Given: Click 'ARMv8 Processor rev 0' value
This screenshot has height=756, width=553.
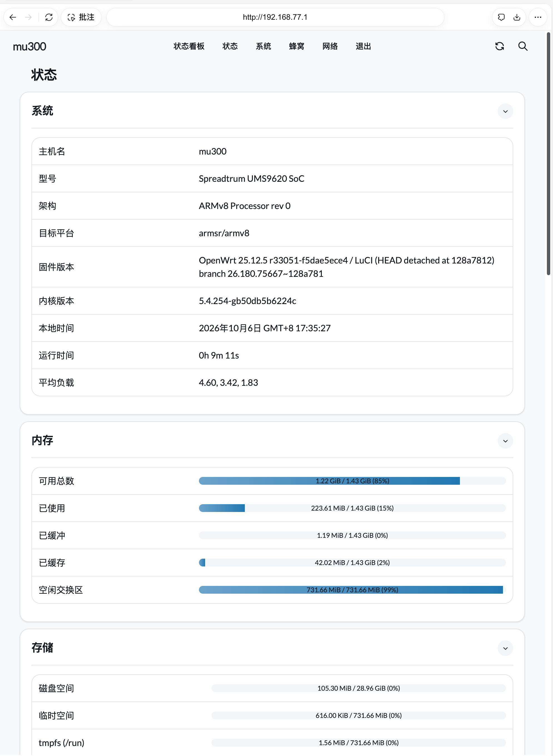Looking at the screenshot, I should tap(244, 206).
